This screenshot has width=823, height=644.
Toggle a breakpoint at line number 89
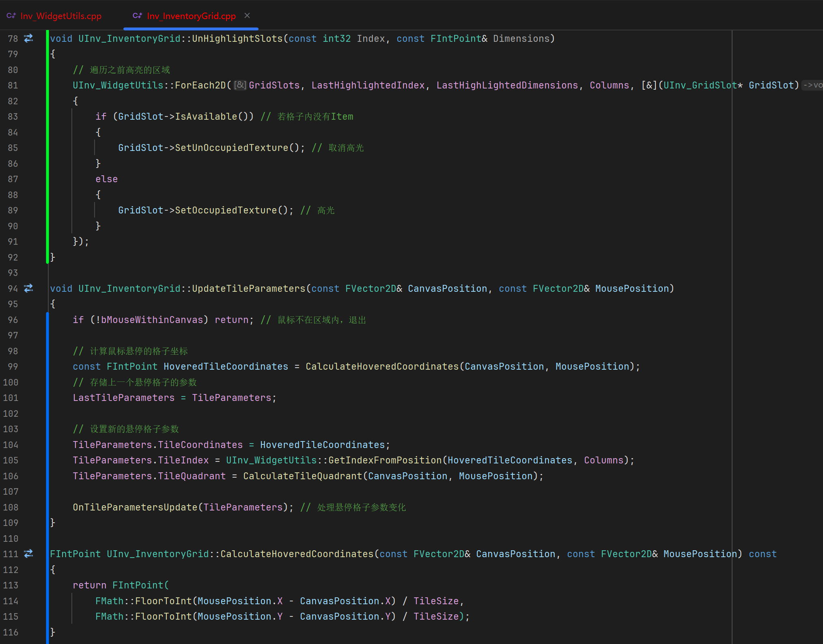(13, 211)
